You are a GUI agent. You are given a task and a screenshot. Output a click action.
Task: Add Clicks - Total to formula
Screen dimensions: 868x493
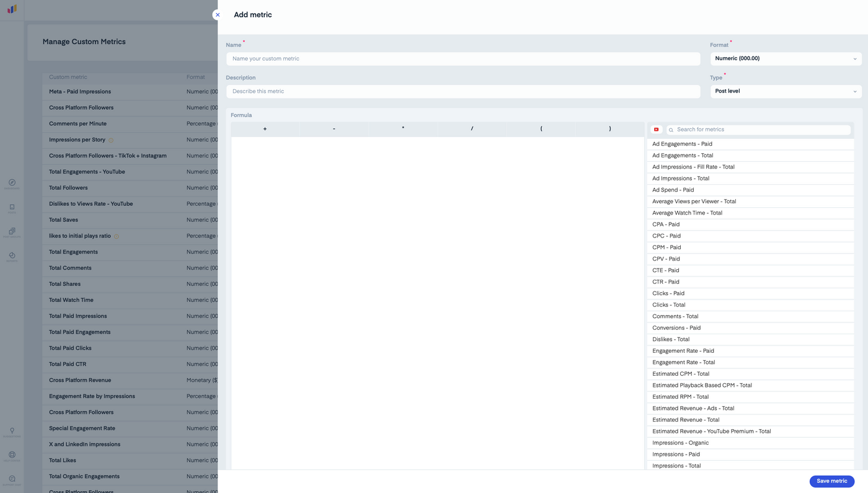750,305
